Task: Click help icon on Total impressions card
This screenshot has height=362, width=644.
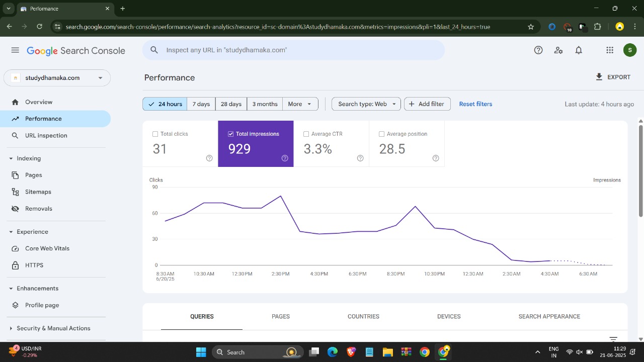Action: [285, 158]
